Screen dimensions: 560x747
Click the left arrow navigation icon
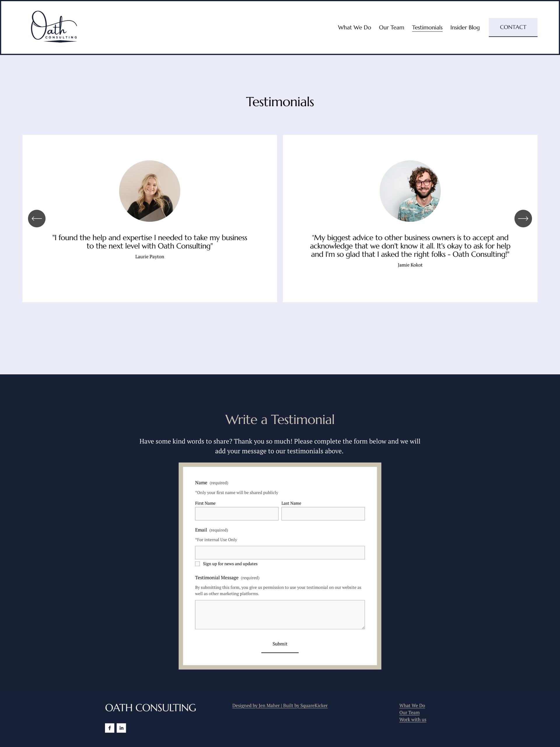click(36, 219)
